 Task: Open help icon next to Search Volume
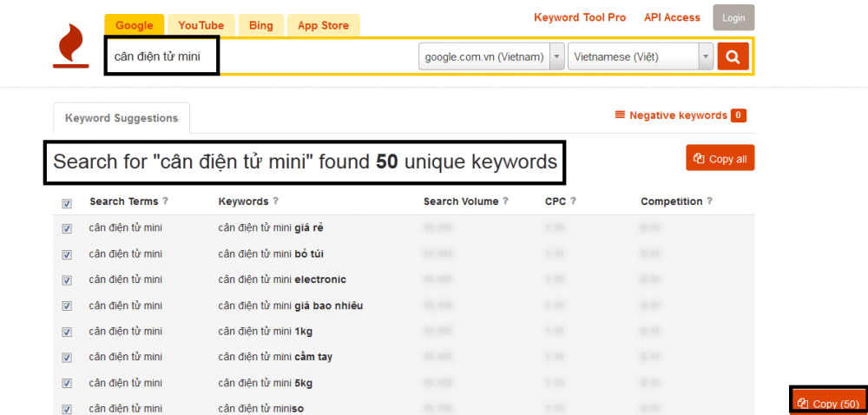click(505, 201)
